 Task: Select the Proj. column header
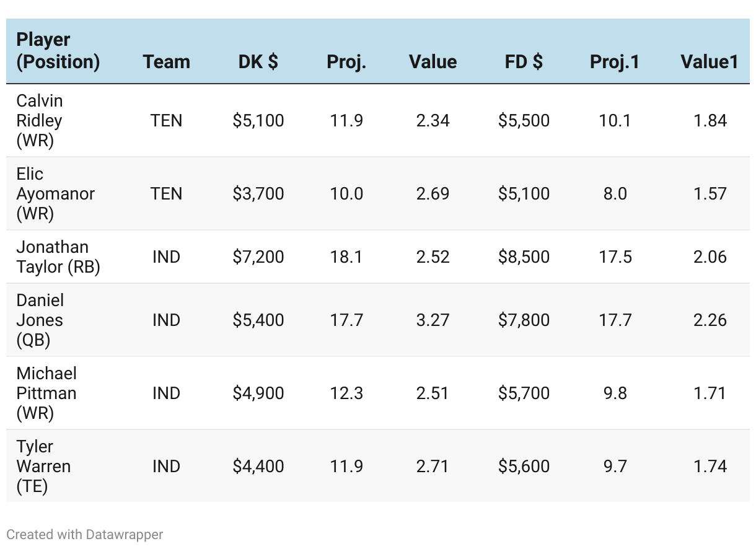[346, 62]
